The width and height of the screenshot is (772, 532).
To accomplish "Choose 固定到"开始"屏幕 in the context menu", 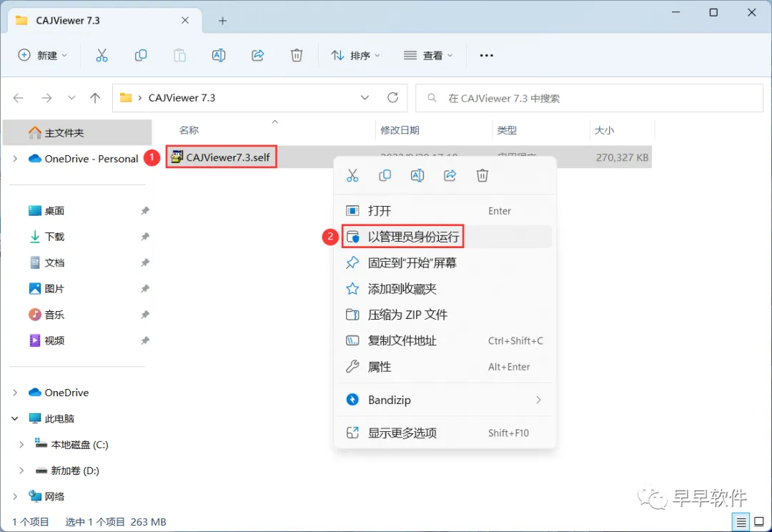I will pos(445,263).
